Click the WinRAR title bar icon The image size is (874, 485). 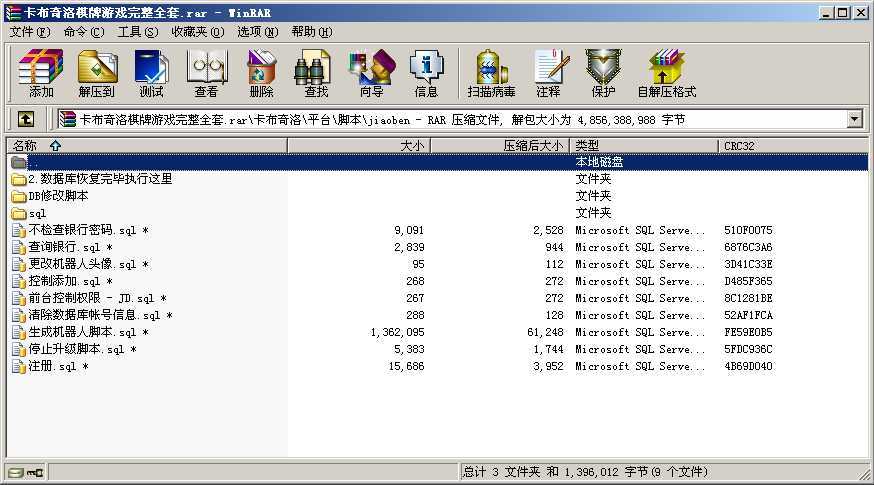[12, 12]
